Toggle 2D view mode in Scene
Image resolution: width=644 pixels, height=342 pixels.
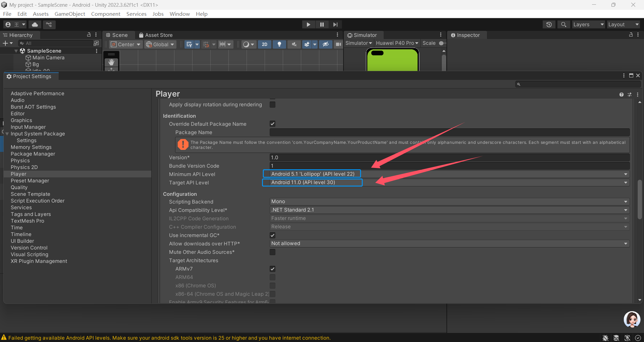coord(265,44)
